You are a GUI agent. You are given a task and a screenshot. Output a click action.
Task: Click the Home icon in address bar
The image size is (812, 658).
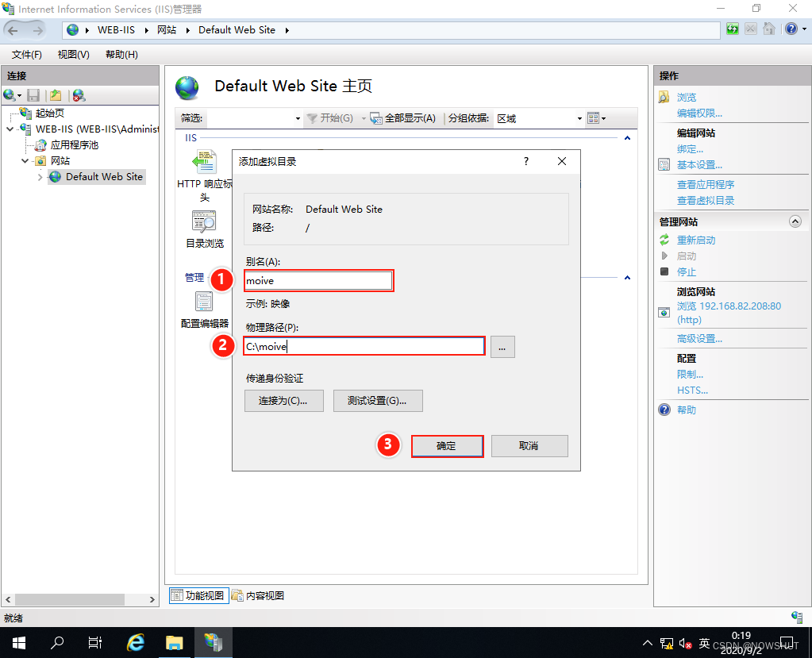pyautogui.click(x=769, y=29)
